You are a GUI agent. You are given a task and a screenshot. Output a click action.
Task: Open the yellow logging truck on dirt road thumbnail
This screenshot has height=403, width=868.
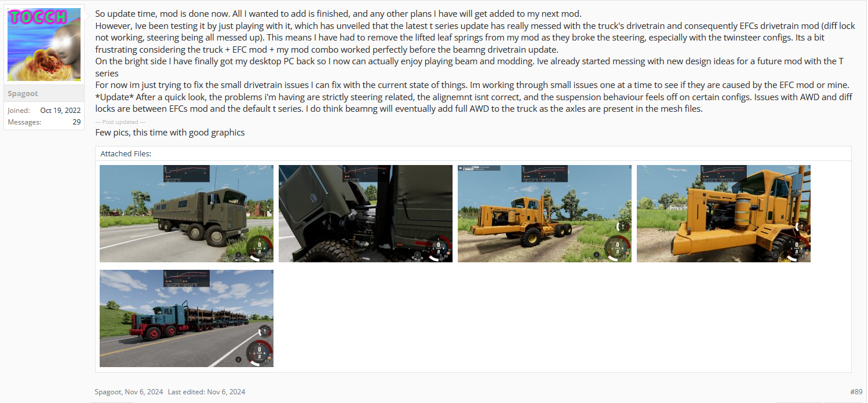click(545, 214)
